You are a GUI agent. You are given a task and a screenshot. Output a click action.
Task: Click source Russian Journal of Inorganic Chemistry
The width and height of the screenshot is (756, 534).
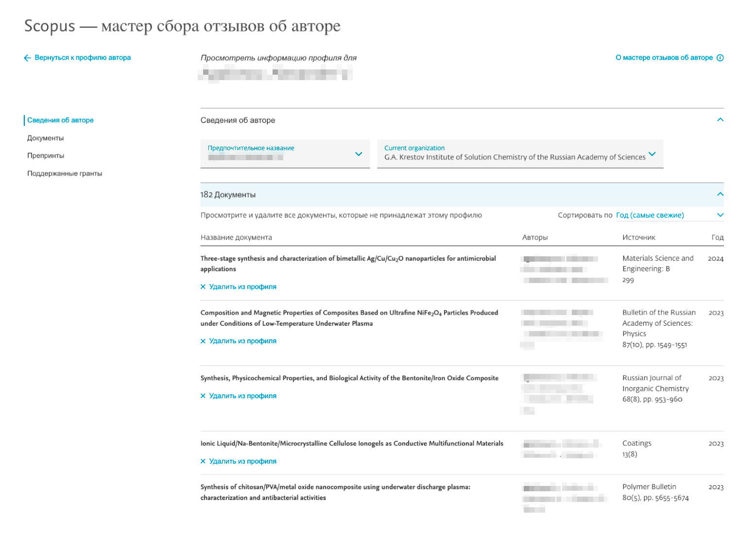[655, 384]
